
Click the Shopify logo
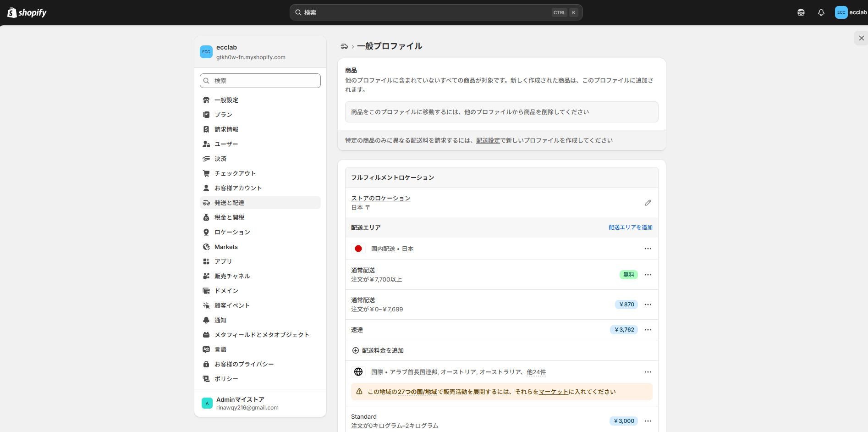click(27, 13)
